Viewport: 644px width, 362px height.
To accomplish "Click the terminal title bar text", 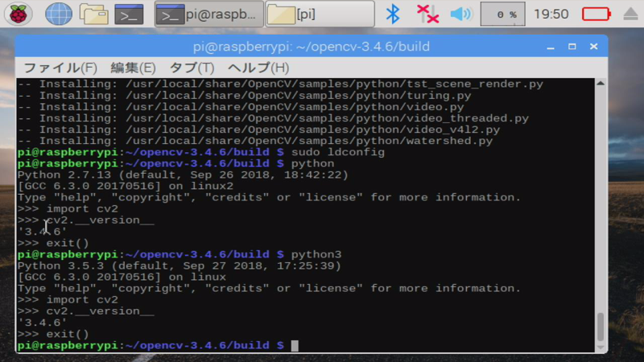I will (312, 47).
